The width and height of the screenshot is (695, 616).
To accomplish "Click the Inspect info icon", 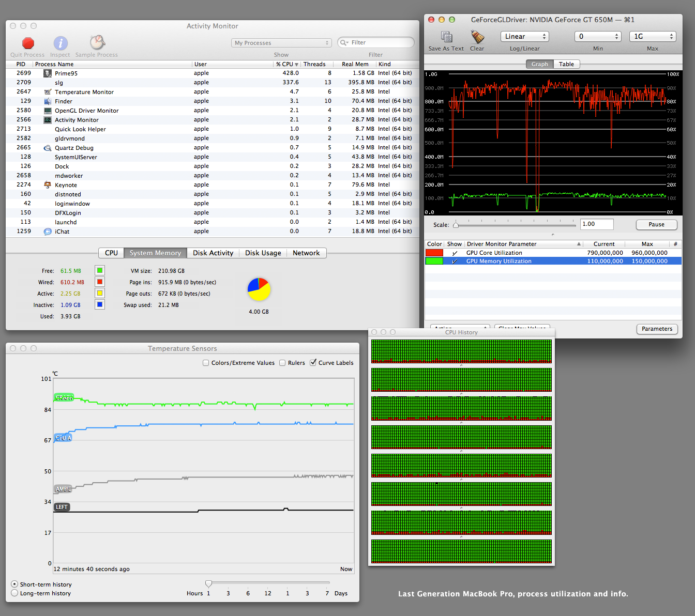I will pos(61,43).
